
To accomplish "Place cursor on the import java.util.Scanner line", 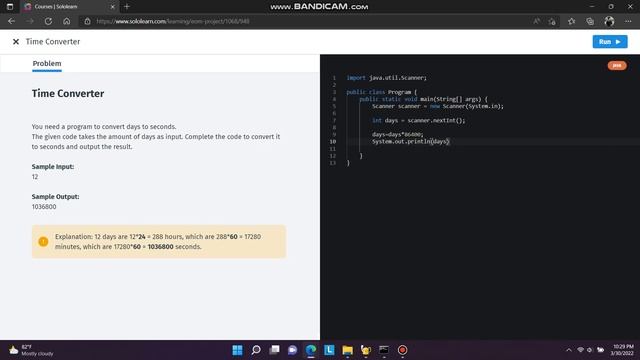I will click(x=386, y=78).
